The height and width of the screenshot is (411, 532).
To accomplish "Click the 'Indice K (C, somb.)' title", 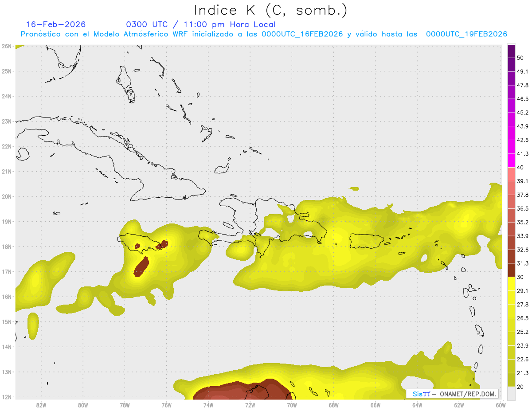I will [270, 11].
